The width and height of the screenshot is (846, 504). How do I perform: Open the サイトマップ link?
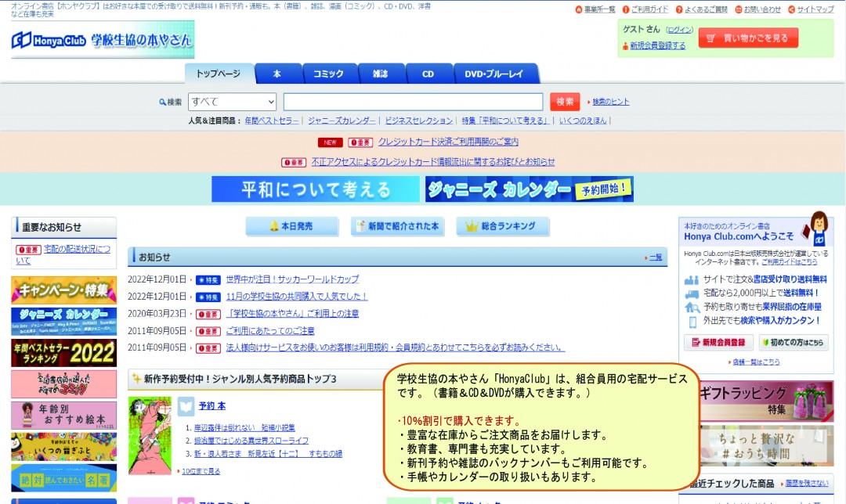(815, 9)
